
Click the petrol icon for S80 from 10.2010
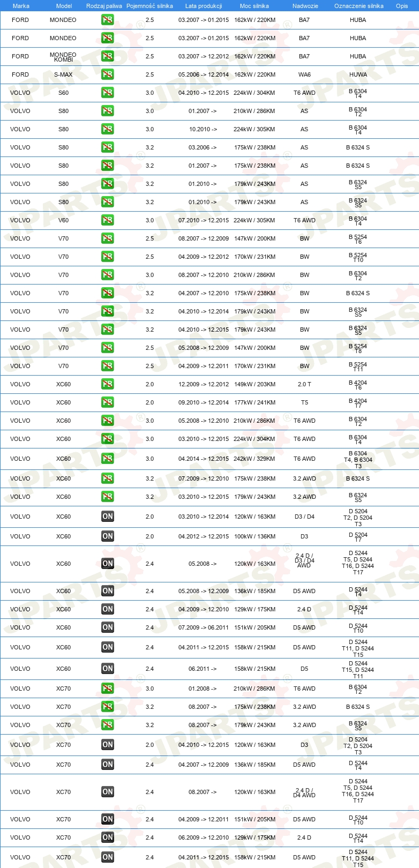(x=108, y=129)
